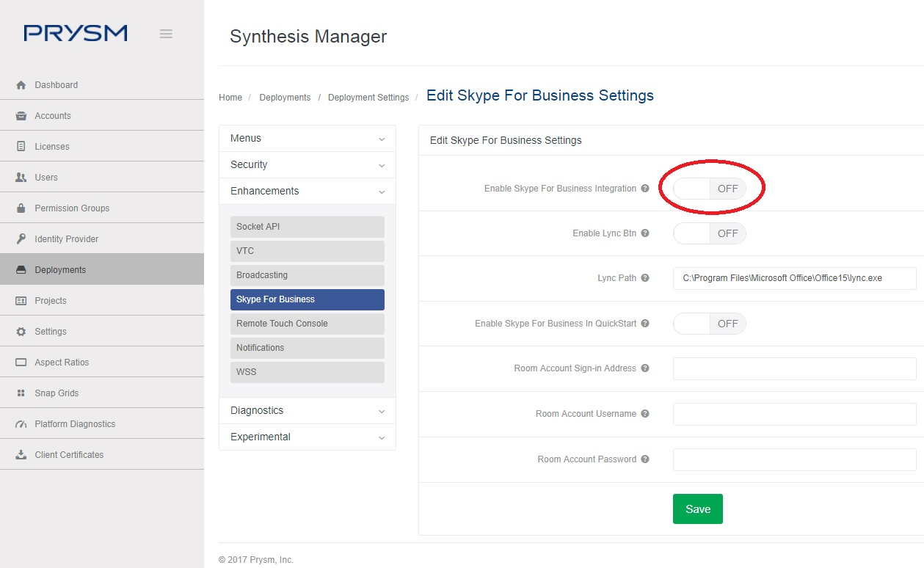
Task: Select Broadcasting enhancement item
Action: pos(308,275)
